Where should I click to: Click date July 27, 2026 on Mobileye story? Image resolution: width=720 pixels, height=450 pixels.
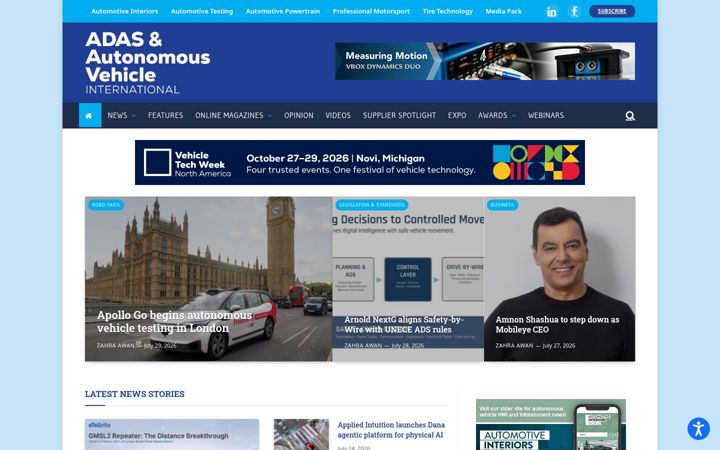point(558,345)
